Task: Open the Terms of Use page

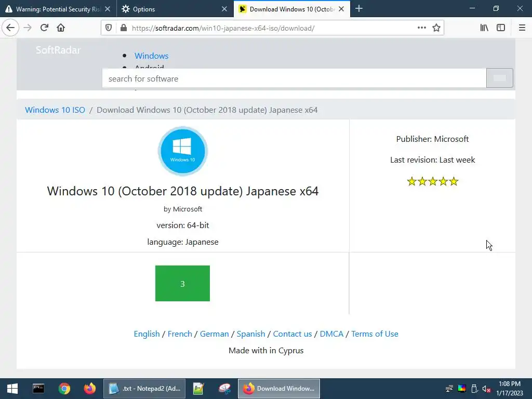Action: tap(375, 334)
